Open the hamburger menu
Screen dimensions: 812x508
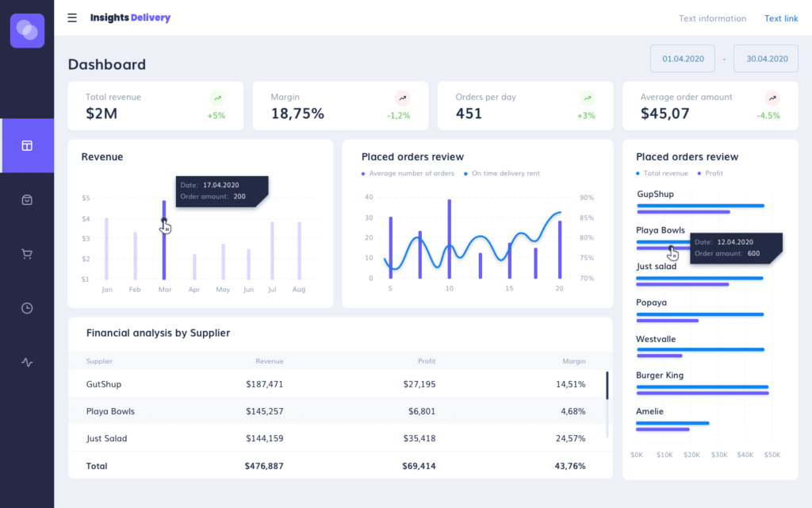coord(72,17)
